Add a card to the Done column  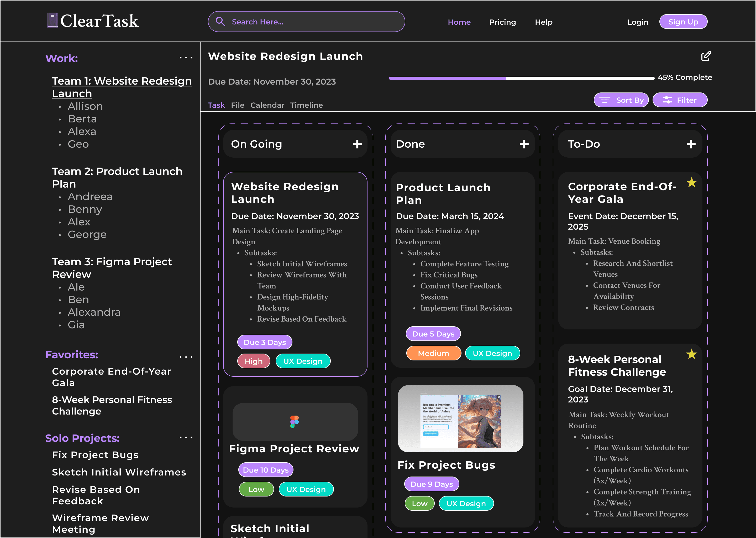coord(524,144)
